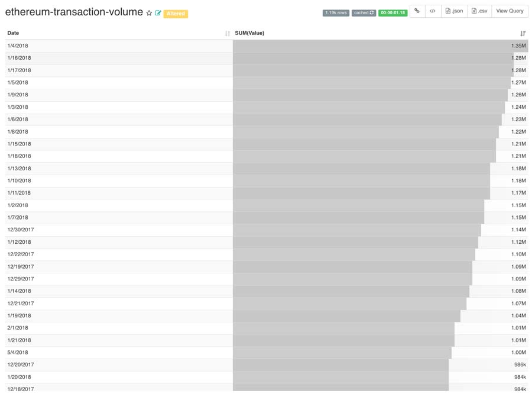Viewport: 532px width, 400px height.
Task: Star the ethereum-transaction-volume chart as favorite
Action: point(149,13)
